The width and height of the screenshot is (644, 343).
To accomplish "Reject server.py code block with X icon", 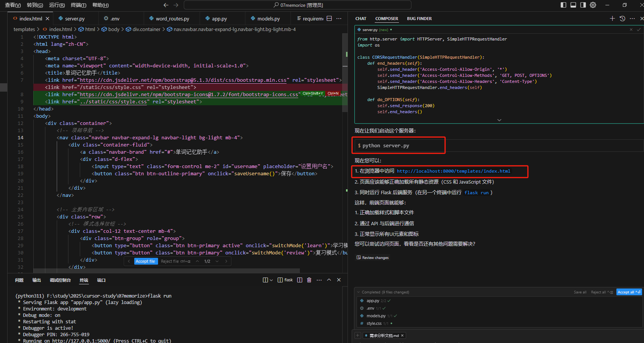I will click(631, 30).
